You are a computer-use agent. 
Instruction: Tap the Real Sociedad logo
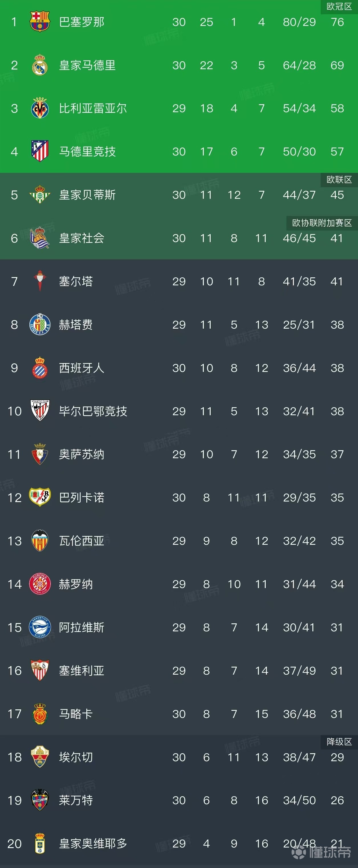tap(40, 238)
